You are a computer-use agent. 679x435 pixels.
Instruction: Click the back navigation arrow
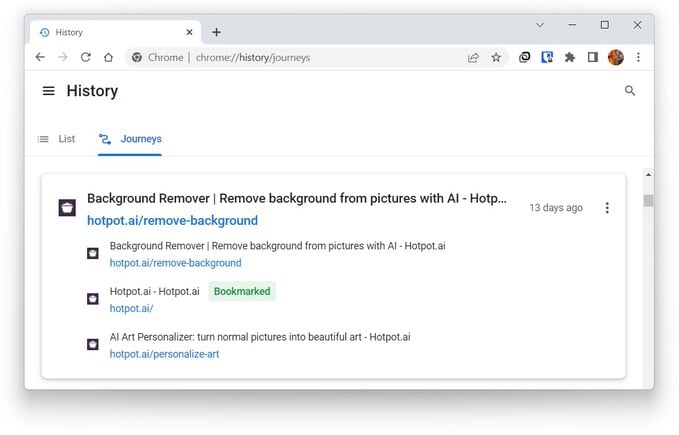coord(40,57)
